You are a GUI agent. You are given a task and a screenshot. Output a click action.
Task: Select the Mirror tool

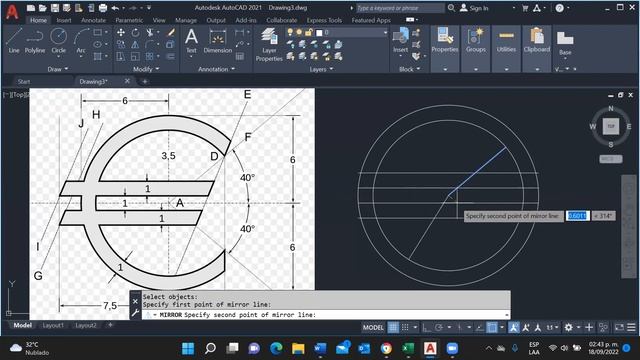click(x=135, y=44)
